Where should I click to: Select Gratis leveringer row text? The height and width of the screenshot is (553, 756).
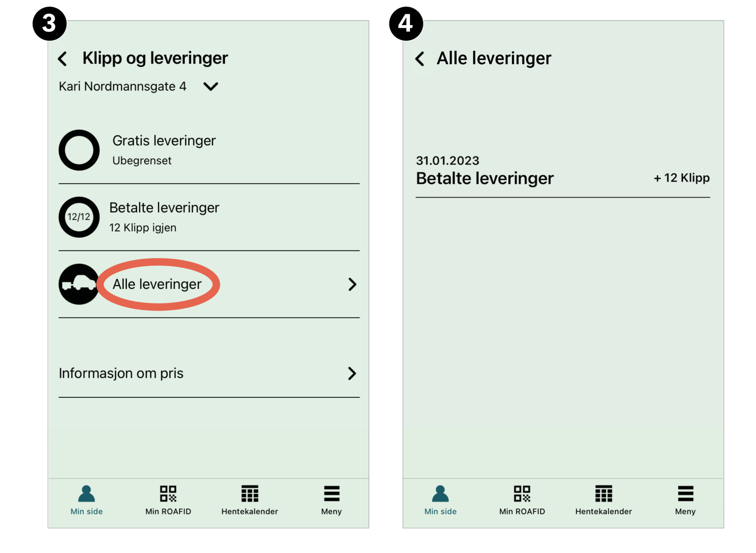164,141
